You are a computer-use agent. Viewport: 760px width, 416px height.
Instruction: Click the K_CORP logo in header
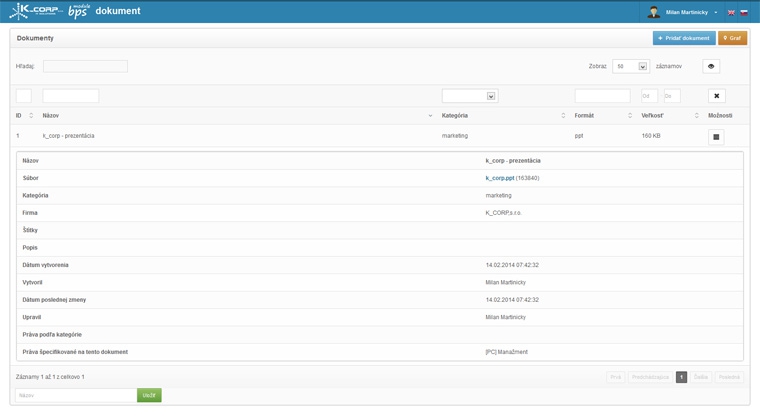(x=35, y=11)
